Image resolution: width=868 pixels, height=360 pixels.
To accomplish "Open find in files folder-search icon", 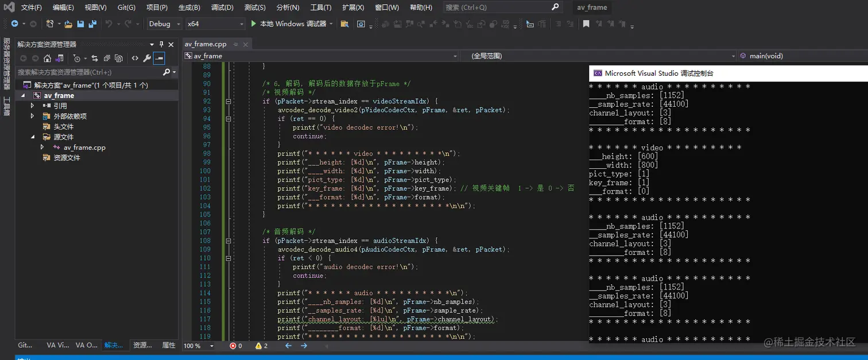I will (x=344, y=24).
